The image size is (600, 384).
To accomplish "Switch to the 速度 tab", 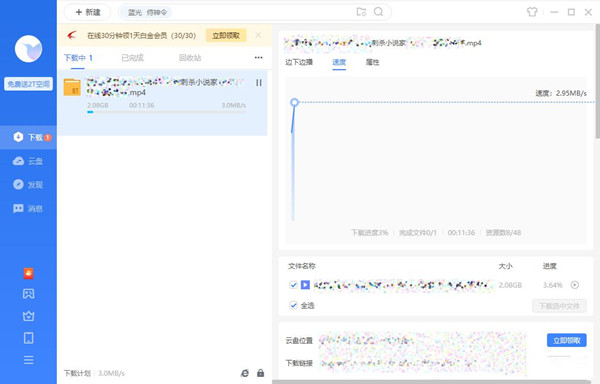I will [x=339, y=62].
